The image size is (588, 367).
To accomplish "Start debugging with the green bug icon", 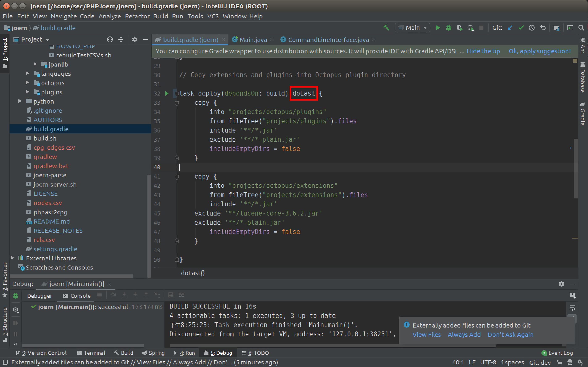I will tap(448, 28).
